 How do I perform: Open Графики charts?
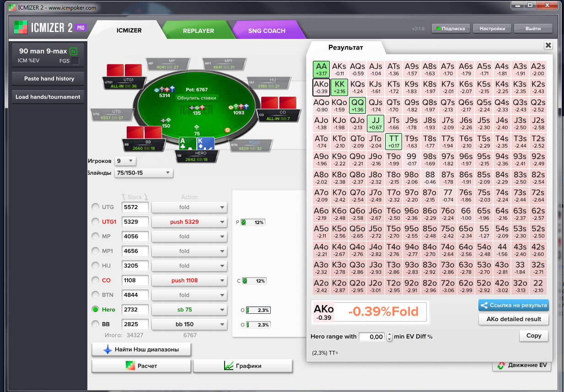243,366
